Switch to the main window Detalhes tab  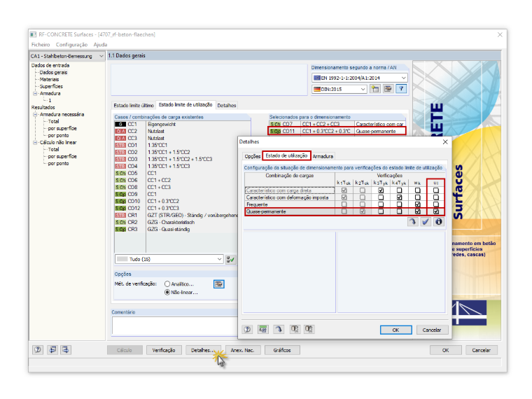click(226, 106)
